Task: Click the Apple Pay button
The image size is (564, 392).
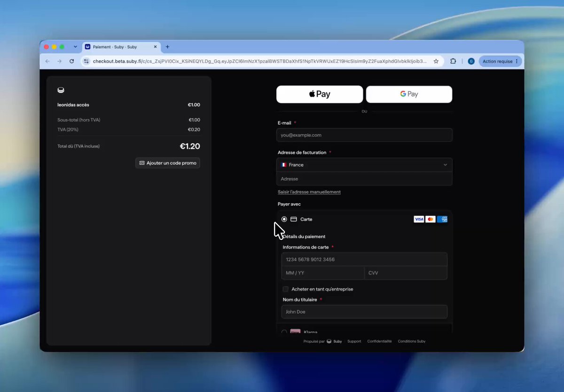Action: pyautogui.click(x=320, y=94)
